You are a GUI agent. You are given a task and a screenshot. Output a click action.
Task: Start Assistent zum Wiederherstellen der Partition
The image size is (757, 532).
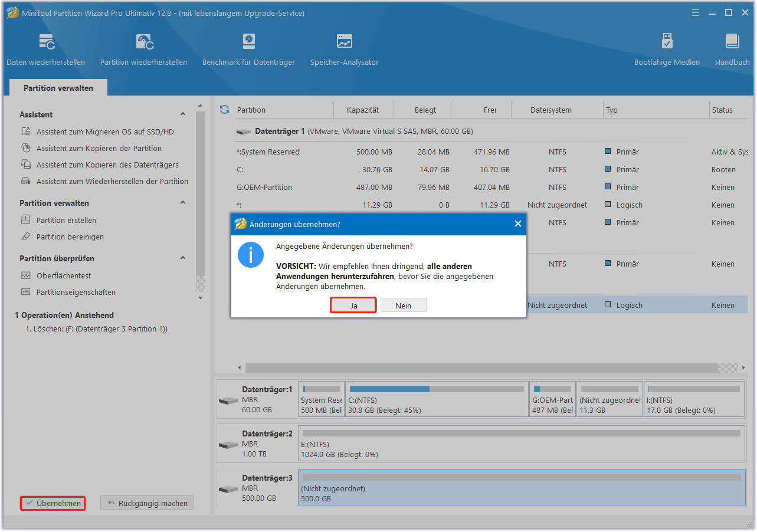(x=104, y=182)
